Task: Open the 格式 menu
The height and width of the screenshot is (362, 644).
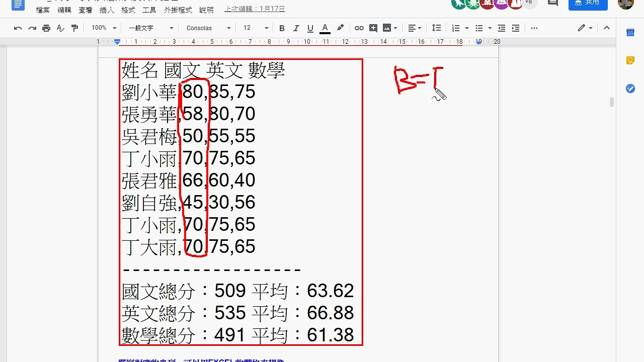Action: [x=128, y=10]
